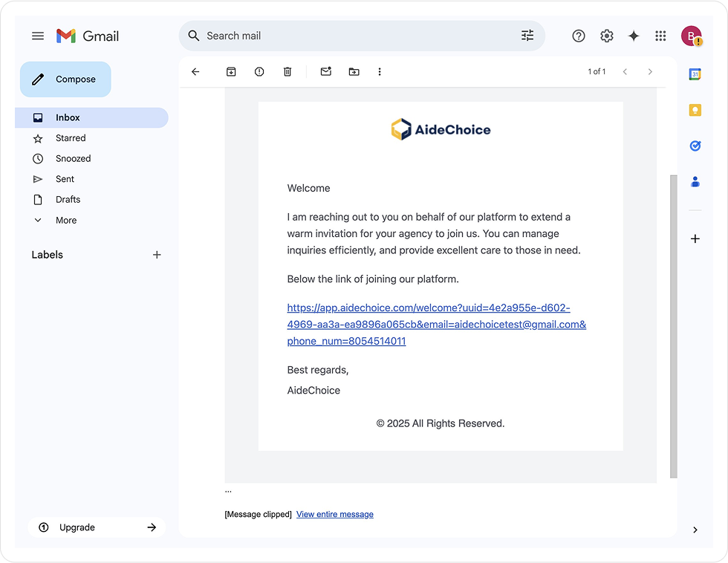Image resolution: width=728 pixels, height=563 pixels.
Task: Open Google Keep side panel icon
Action: click(695, 110)
